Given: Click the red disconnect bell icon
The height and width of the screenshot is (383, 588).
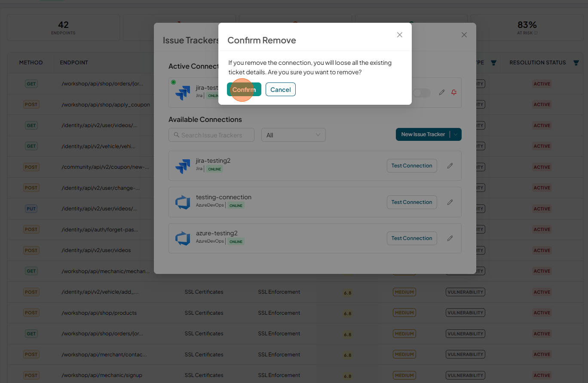Looking at the screenshot, I should click(454, 92).
